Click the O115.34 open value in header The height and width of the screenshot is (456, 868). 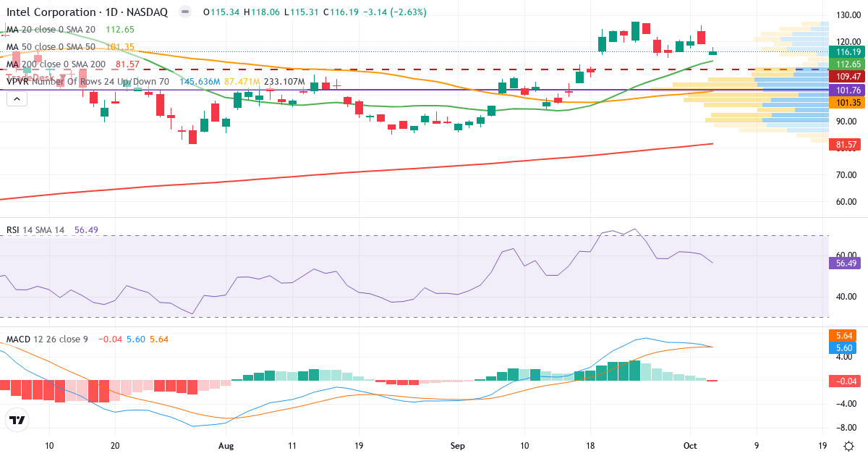tap(221, 12)
